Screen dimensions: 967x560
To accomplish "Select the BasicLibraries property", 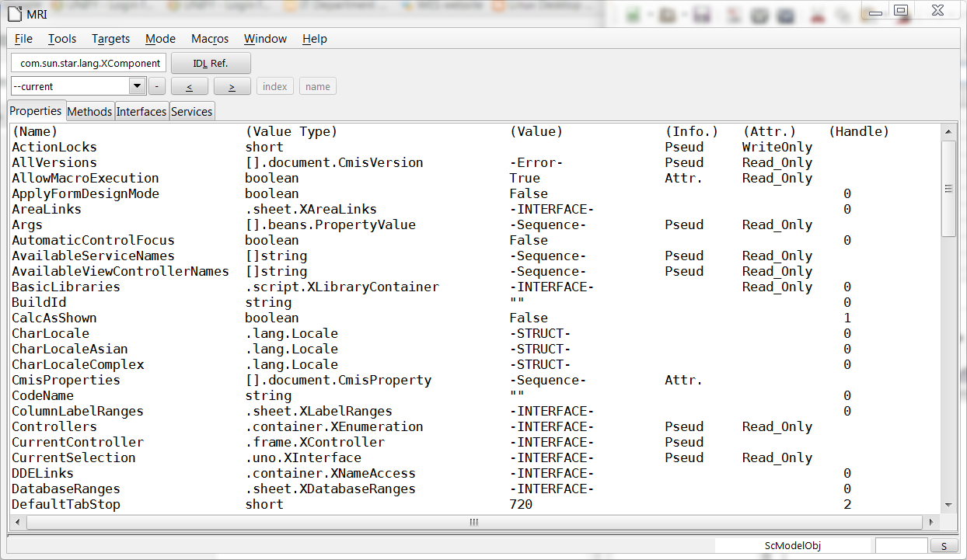I will [66, 287].
